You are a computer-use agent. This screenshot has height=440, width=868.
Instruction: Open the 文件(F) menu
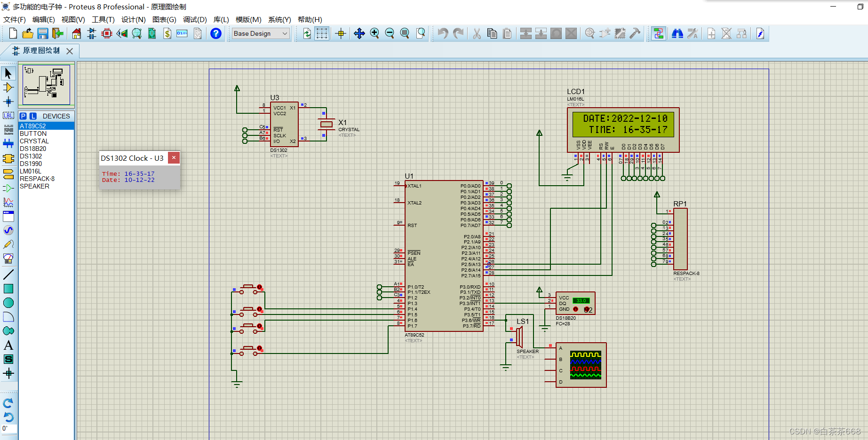(15, 19)
